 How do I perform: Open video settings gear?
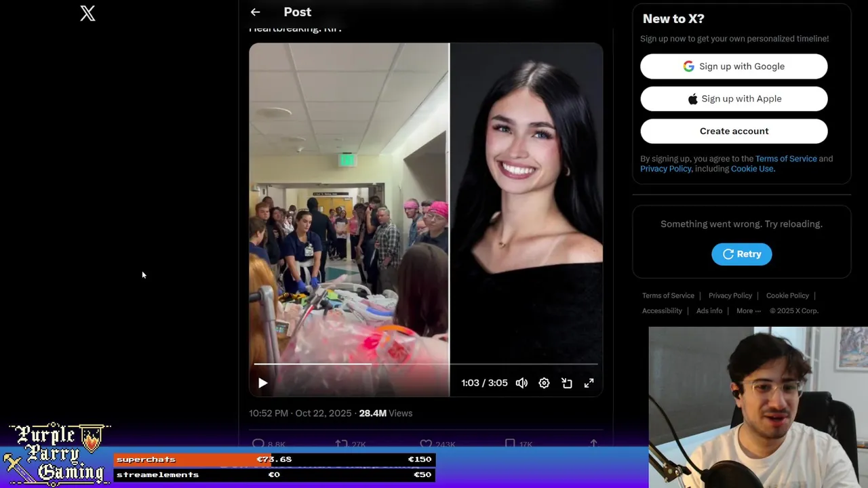tap(544, 383)
